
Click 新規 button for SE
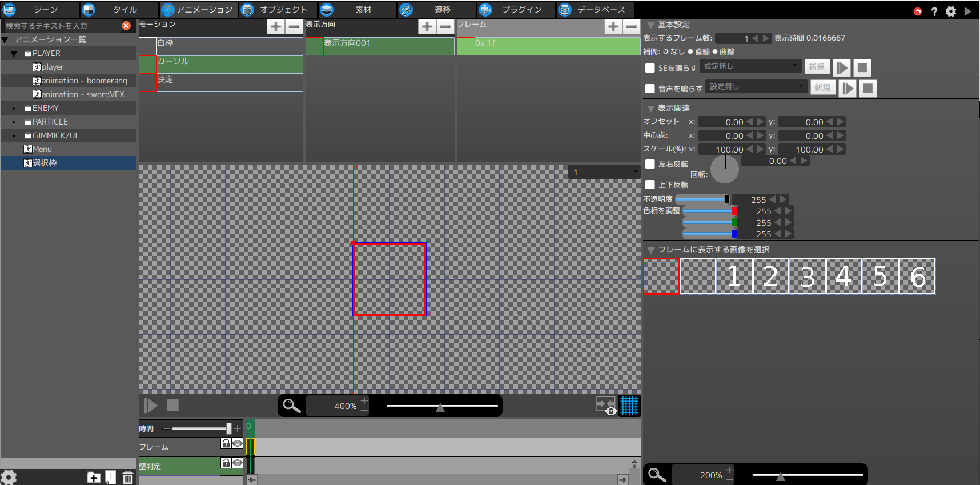(817, 67)
